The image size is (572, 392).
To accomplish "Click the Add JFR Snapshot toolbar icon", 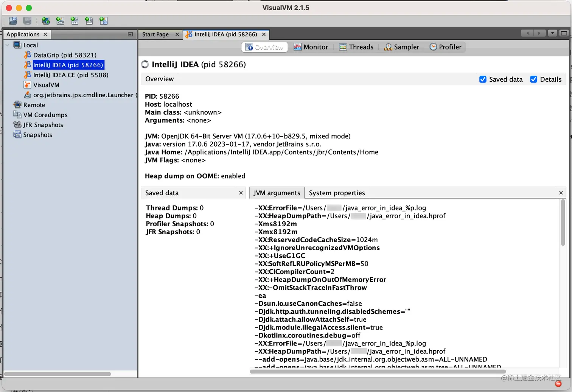I will click(x=89, y=21).
